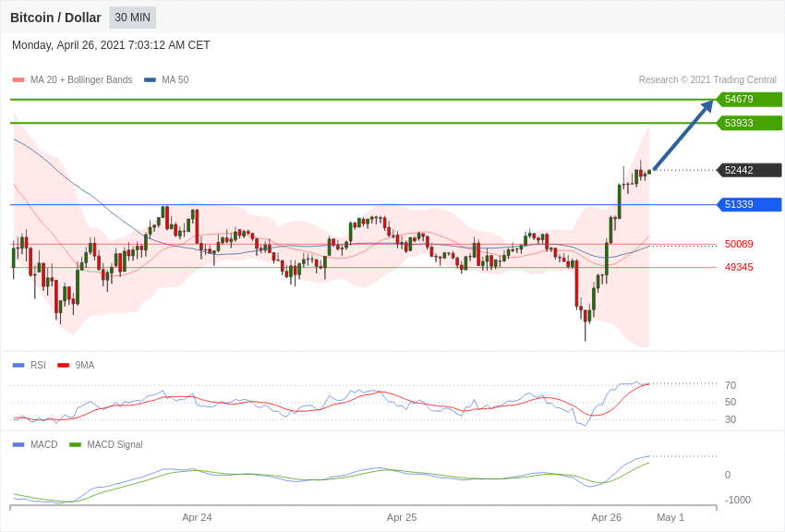Click the Apr 25 date axis label

(x=402, y=517)
